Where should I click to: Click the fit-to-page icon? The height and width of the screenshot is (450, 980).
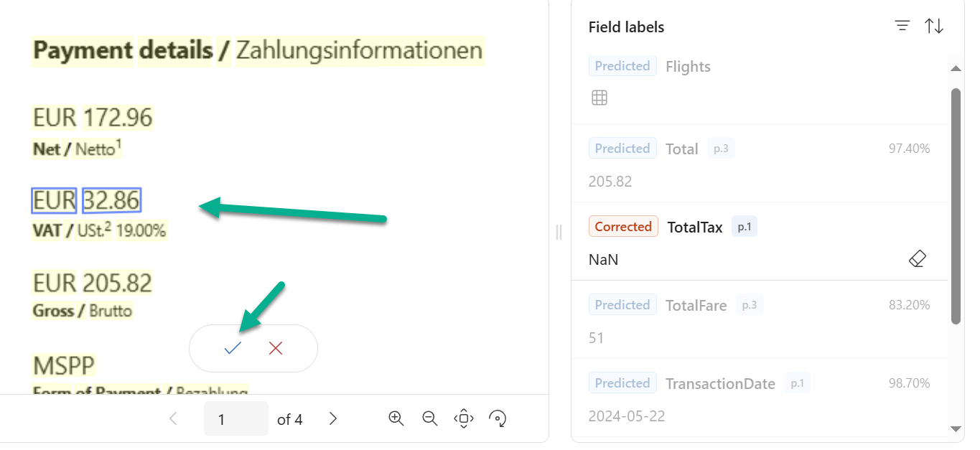[464, 418]
